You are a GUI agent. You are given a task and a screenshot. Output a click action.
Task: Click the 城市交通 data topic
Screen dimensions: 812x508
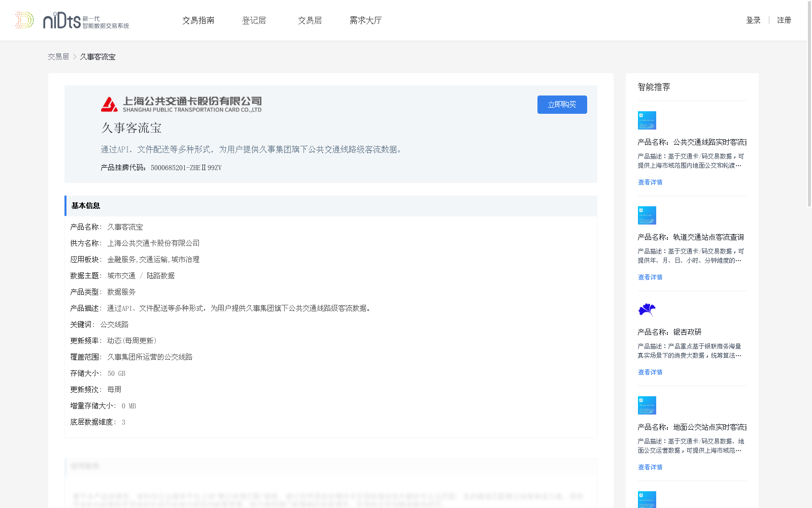coord(121,276)
